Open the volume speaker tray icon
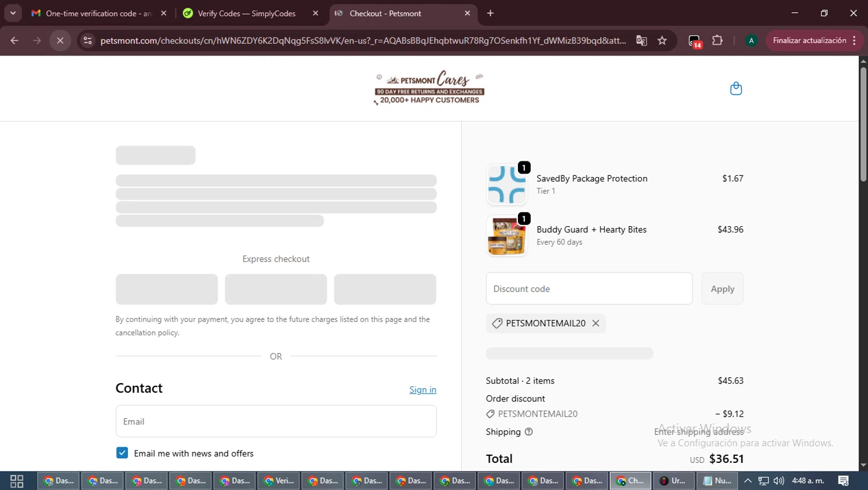868x490 pixels. click(779, 481)
